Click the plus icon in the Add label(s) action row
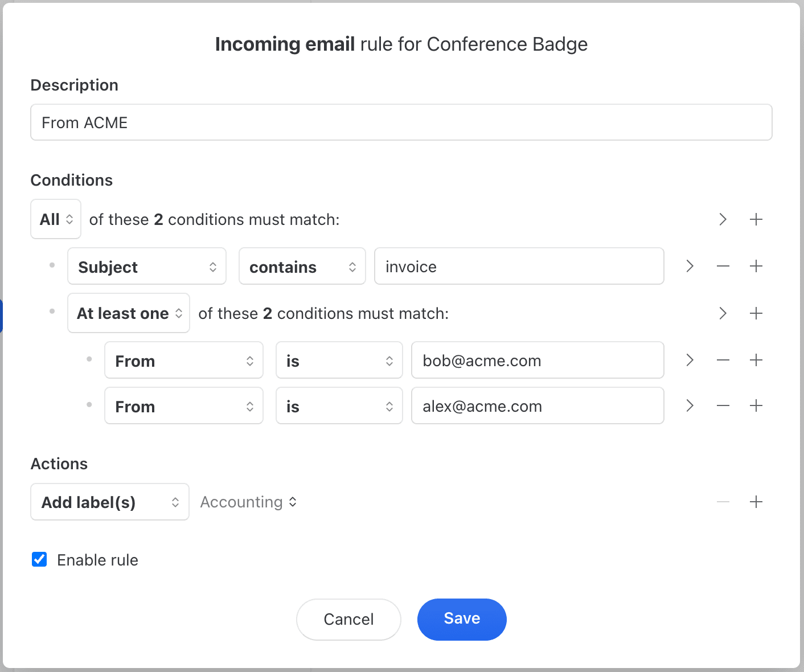Image resolution: width=804 pixels, height=672 pixels. pos(756,502)
